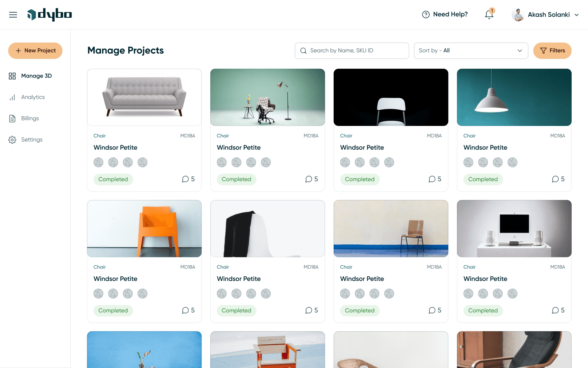This screenshot has height=368, width=588.
Task: Open the black lounge chair thumbnail
Action: pyautogui.click(x=514, y=350)
